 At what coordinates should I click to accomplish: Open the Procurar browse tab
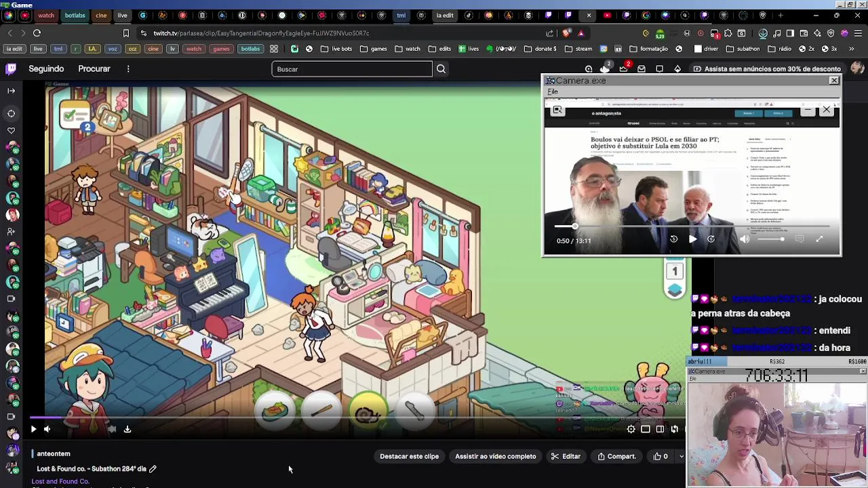pyautogui.click(x=94, y=68)
